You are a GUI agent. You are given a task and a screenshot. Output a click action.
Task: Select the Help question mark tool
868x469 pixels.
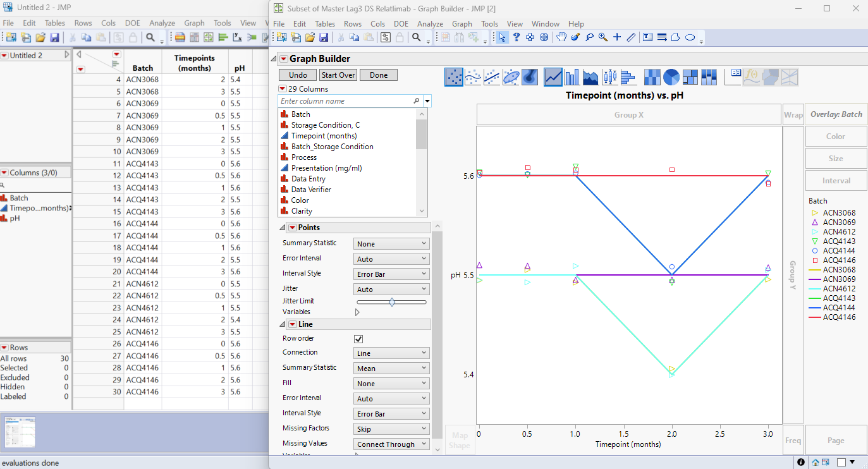[517, 37]
